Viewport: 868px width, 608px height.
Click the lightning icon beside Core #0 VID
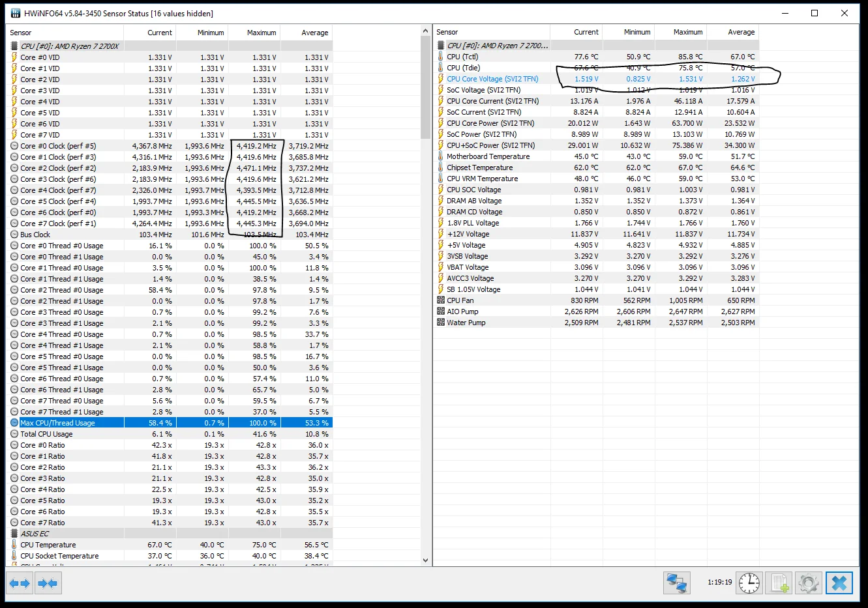[x=14, y=57]
